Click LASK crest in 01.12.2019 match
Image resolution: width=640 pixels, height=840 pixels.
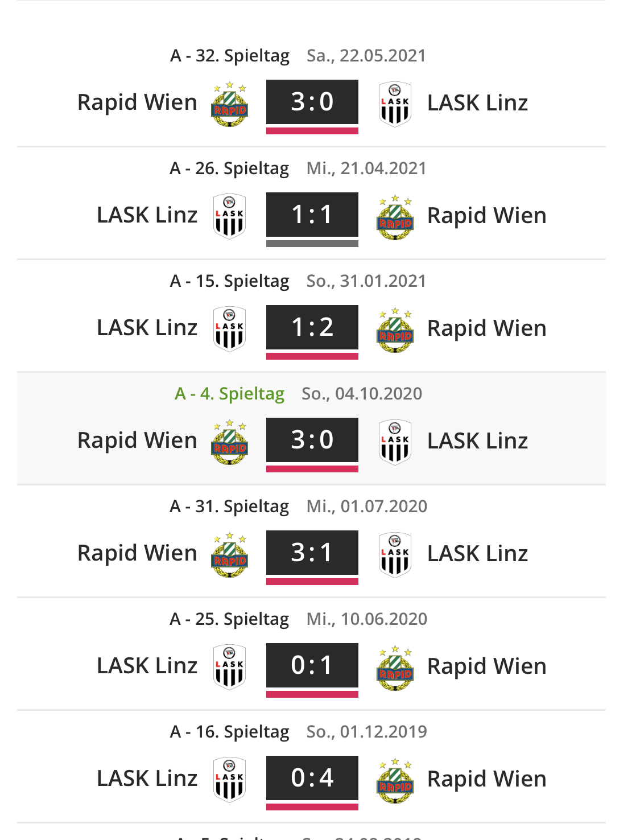click(x=229, y=780)
